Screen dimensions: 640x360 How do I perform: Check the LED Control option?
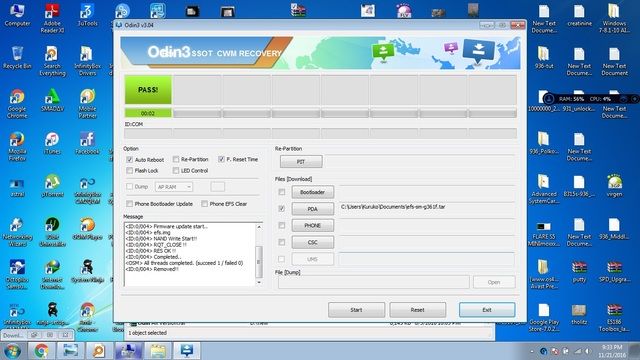coord(176,170)
